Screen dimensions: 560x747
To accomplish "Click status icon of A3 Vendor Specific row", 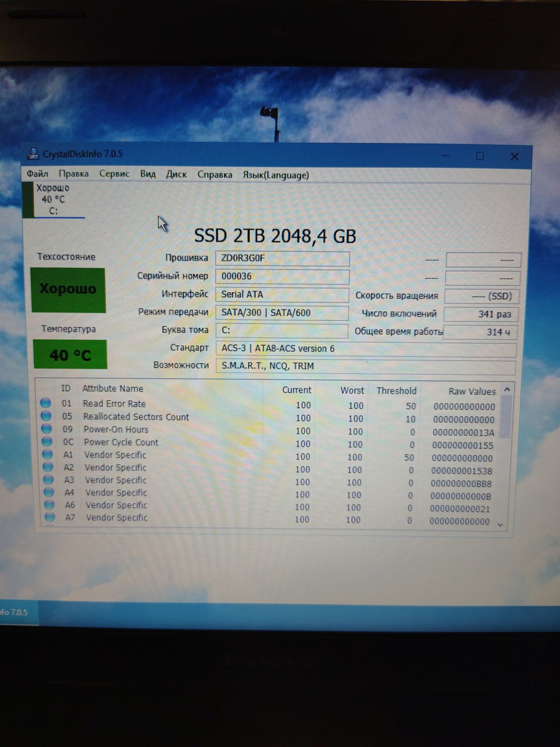I will [48, 480].
